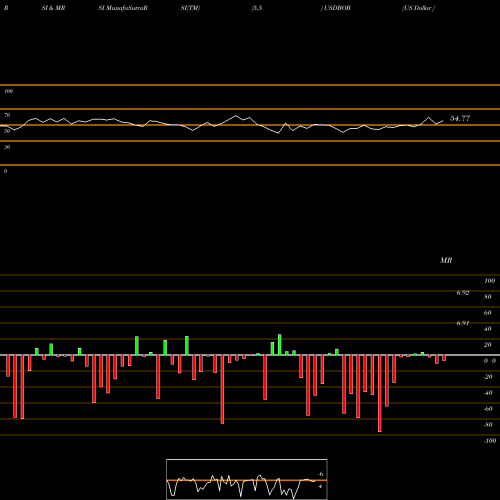Click the 'SI(TM)' header text

190,8
